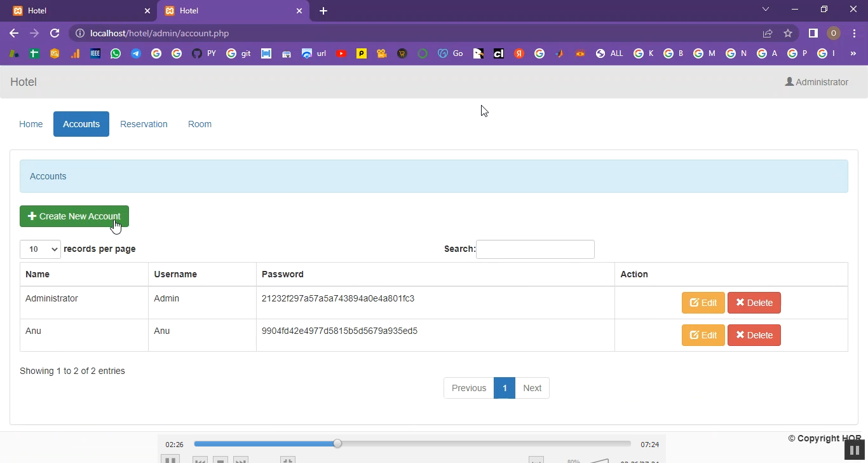Open a new browser tab

pos(323,11)
